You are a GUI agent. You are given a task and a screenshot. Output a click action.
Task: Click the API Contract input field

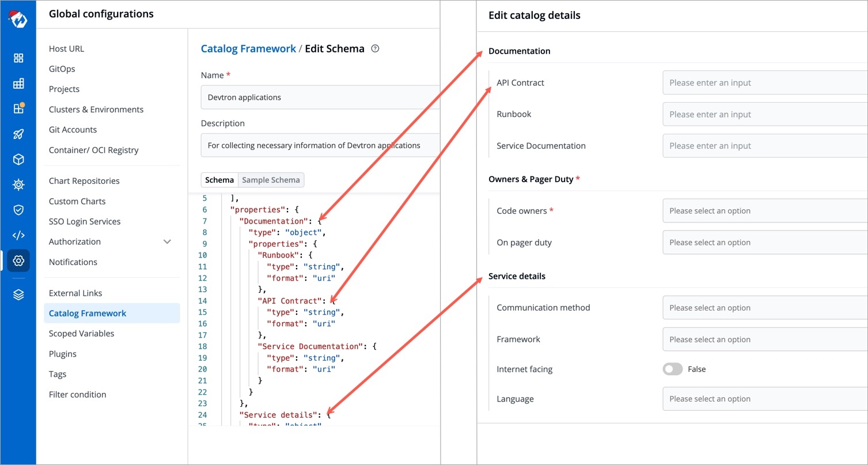765,83
